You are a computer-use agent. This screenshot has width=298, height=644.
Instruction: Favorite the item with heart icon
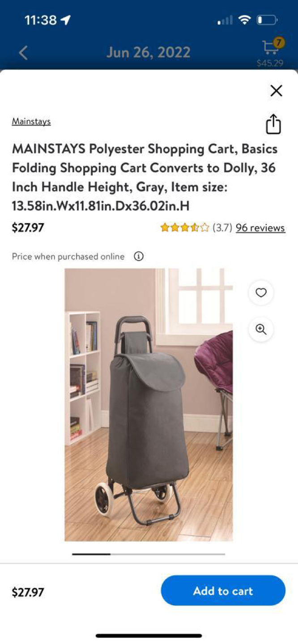[x=261, y=292]
